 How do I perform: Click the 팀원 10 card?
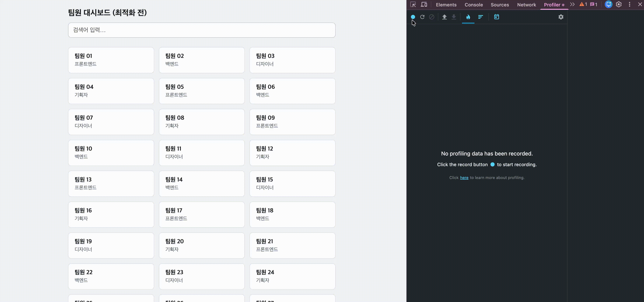tap(111, 153)
